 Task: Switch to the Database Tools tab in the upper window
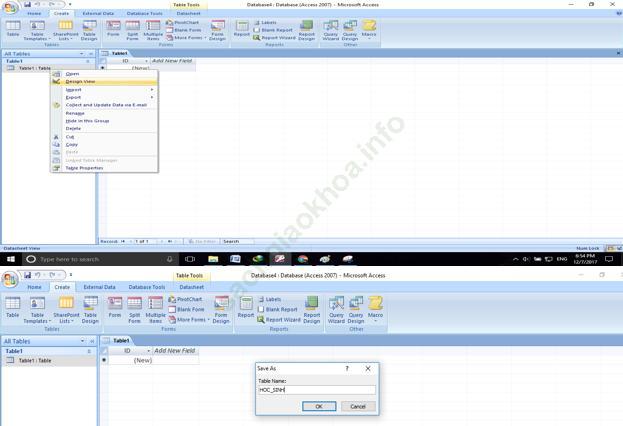click(x=145, y=14)
